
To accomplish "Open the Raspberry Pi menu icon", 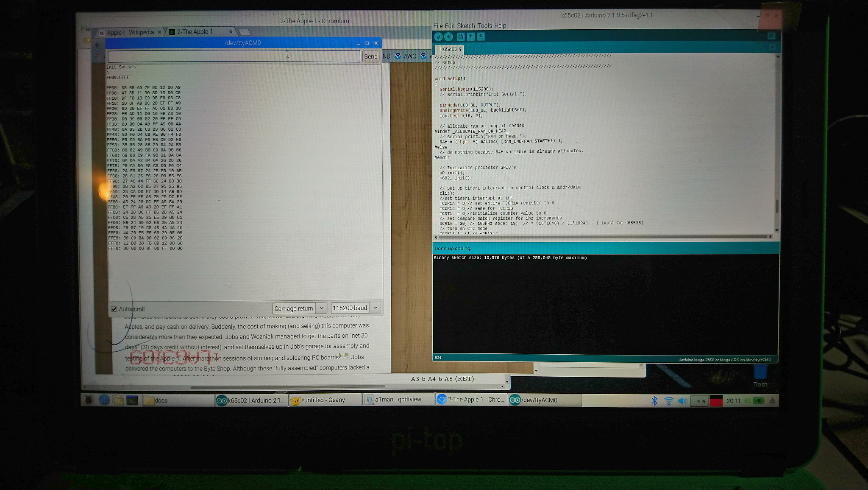I will pos(89,400).
